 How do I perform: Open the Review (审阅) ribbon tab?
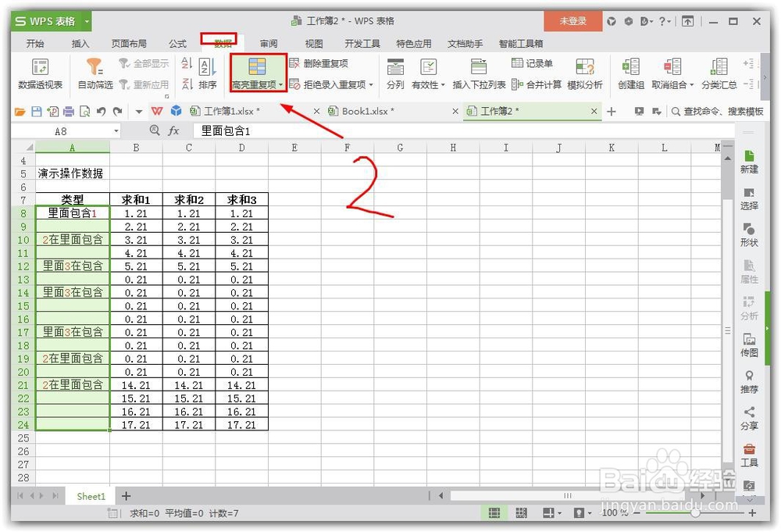[269, 44]
